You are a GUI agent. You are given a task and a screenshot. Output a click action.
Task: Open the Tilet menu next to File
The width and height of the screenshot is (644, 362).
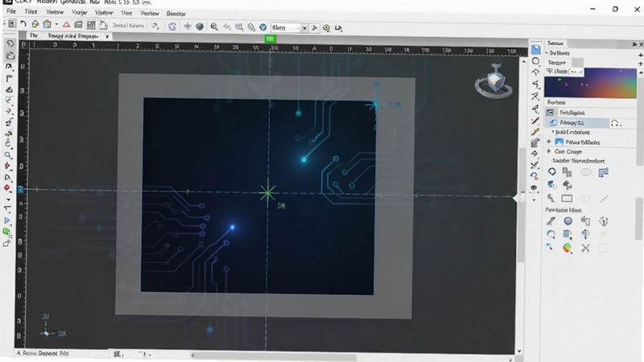point(31,11)
